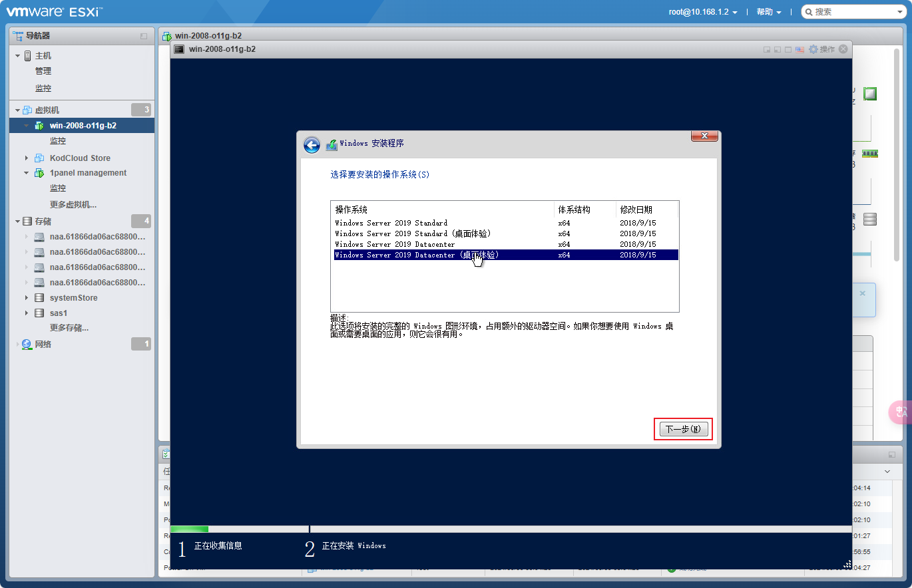Minimize the navigator panel using its pin icon
The height and width of the screenshot is (588, 912).
click(144, 36)
